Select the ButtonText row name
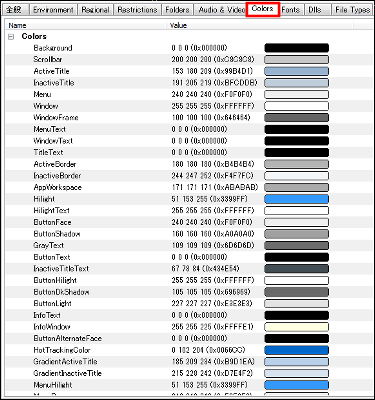 [52, 257]
